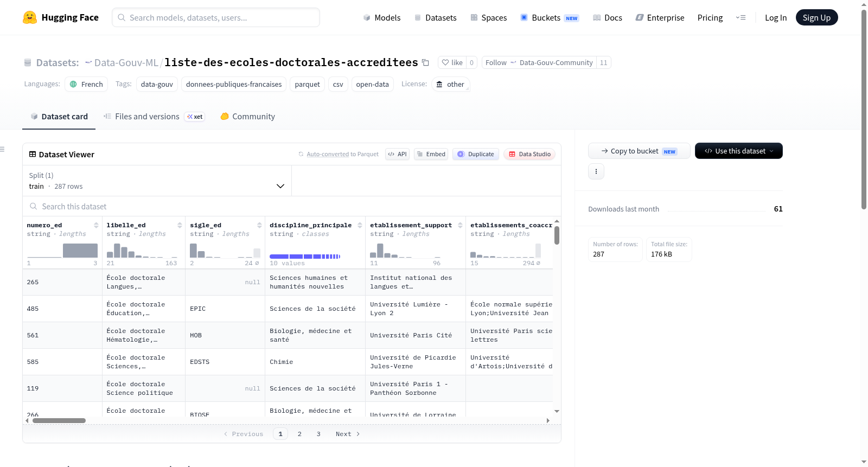868x467 pixels.
Task: Sort the numero_ed column
Action: (96, 225)
